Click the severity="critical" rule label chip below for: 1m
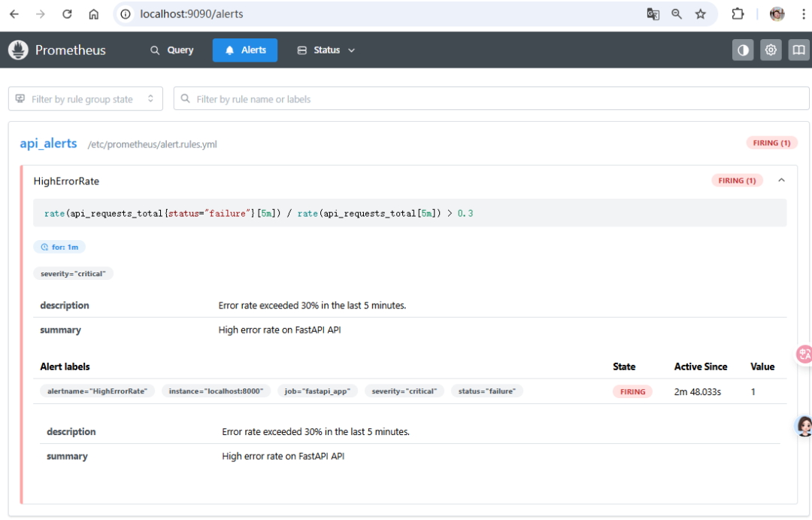 coord(73,273)
